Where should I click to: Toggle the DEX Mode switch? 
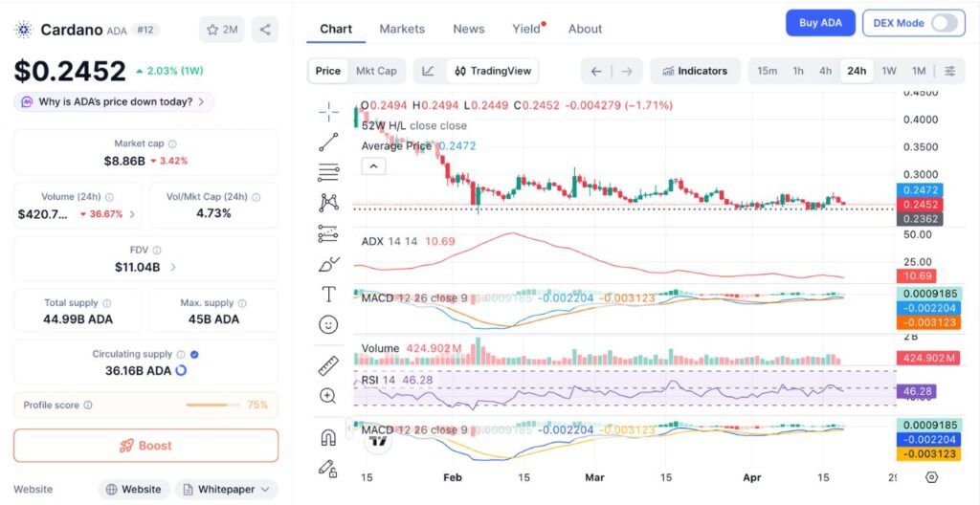pos(944,23)
